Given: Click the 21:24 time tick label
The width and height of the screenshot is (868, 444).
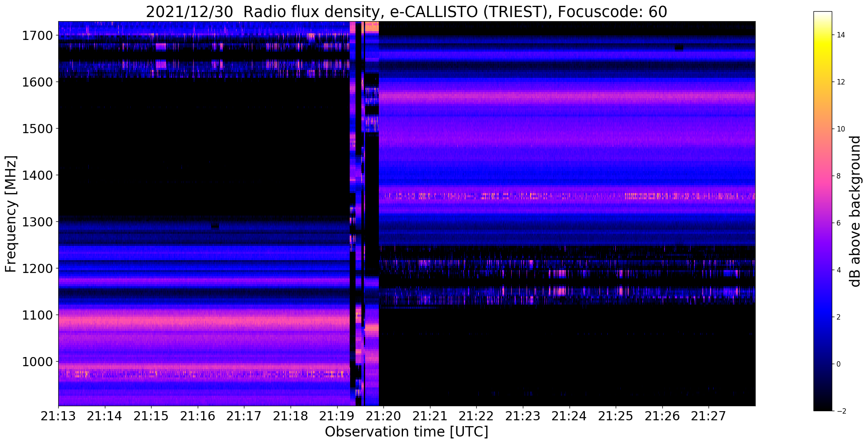Looking at the screenshot, I should coord(570,416).
